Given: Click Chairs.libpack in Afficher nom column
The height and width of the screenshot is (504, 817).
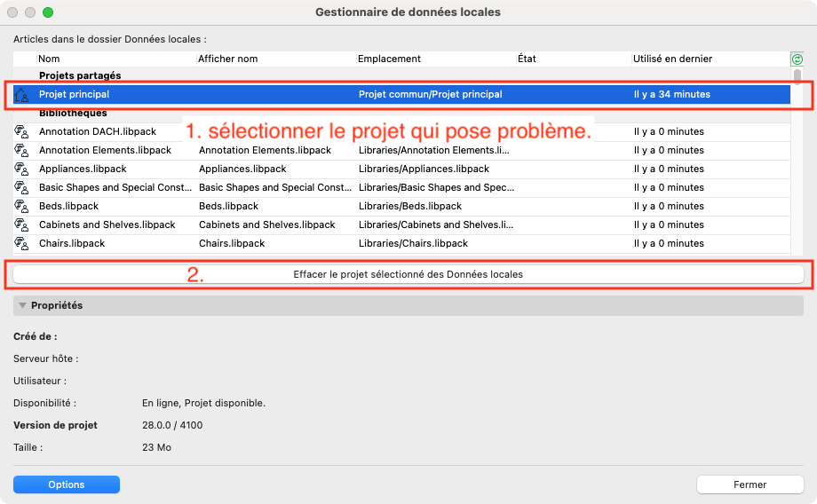Looking at the screenshot, I should 232,244.
